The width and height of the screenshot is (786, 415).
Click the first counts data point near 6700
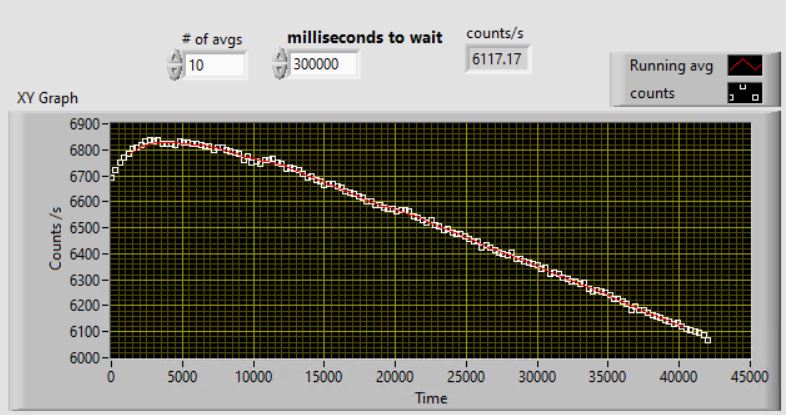pyautogui.click(x=112, y=177)
